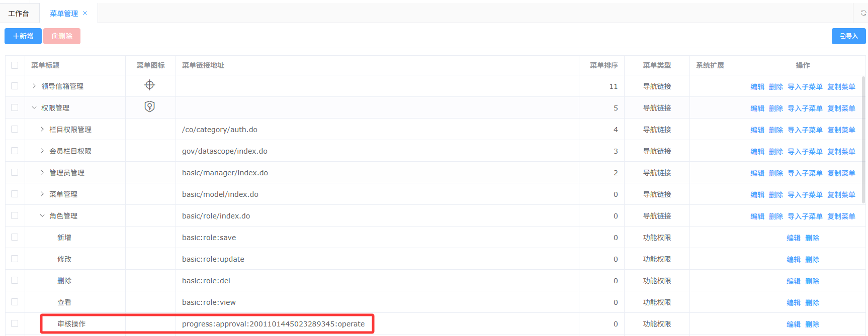Expand the 领导信箱管理 tree row
The width and height of the screenshot is (868, 336).
pyautogui.click(x=34, y=86)
